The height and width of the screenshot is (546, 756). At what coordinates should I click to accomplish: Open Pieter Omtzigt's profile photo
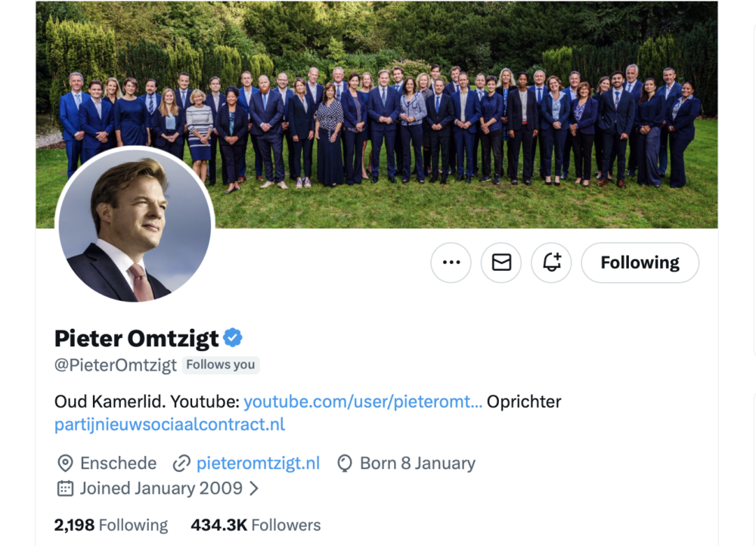tap(135, 228)
